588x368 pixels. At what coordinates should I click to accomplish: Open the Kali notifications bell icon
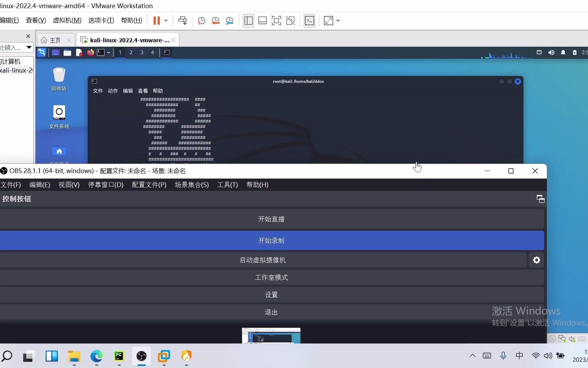tap(563, 52)
